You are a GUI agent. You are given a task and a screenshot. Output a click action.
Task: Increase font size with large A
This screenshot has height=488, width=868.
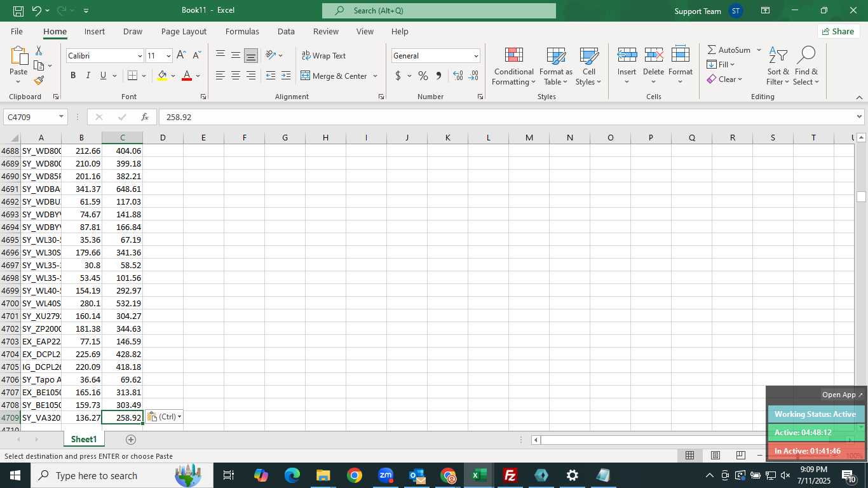pyautogui.click(x=182, y=55)
